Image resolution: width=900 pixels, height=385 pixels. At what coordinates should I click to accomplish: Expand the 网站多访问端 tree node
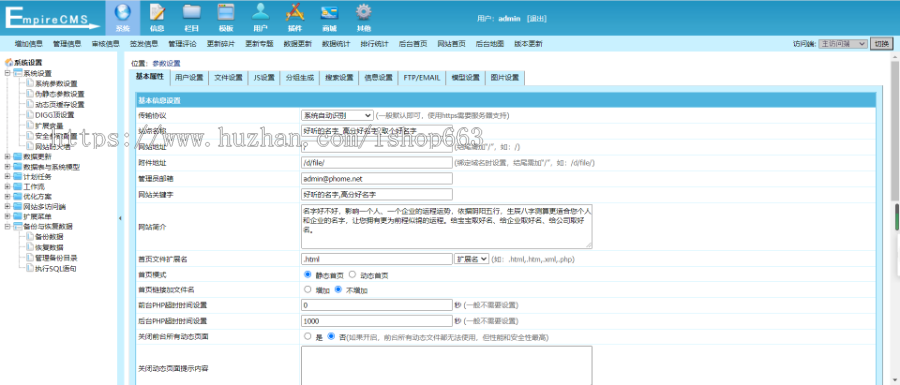[x=7, y=207]
